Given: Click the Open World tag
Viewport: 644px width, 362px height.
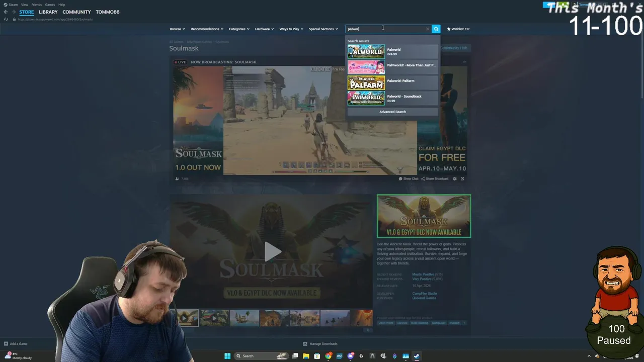Looking at the screenshot, I should point(386,323).
